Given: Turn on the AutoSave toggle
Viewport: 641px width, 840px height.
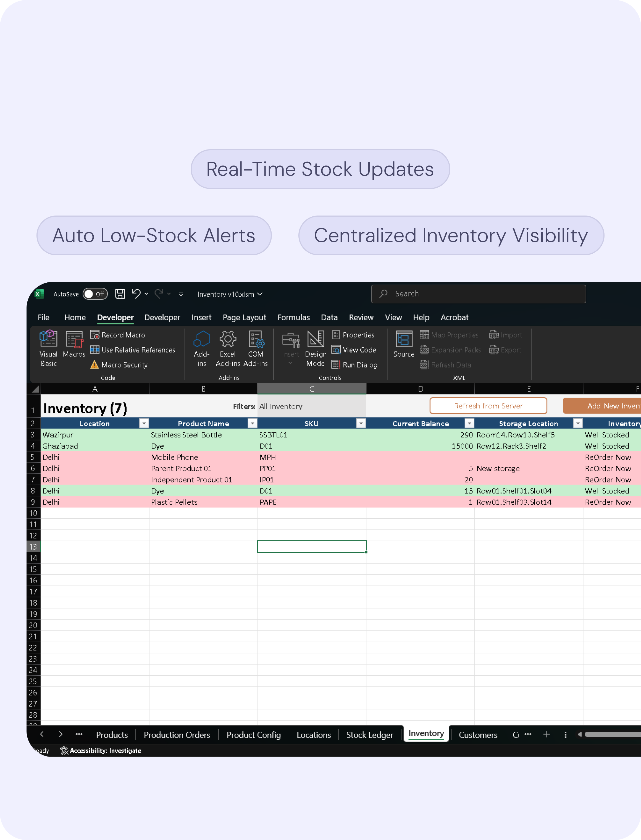Looking at the screenshot, I should (94, 294).
